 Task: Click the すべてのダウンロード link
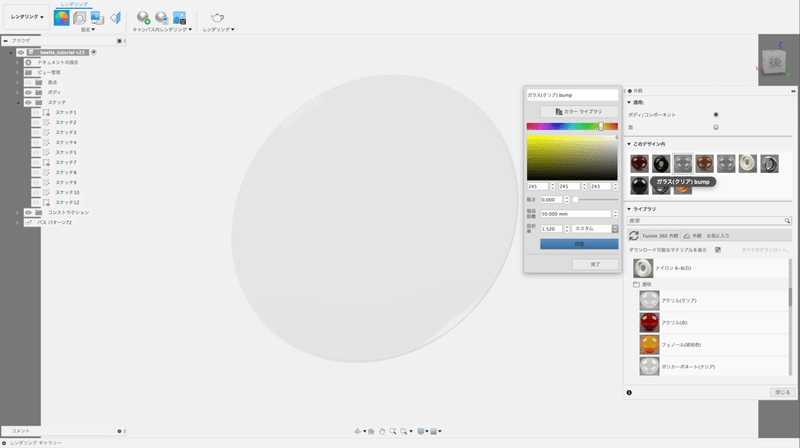(x=765, y=250)
